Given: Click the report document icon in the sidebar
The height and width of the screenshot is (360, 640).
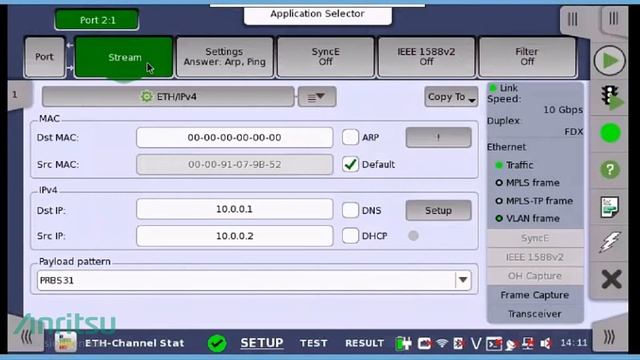Looking at the screenshot, I should pos(610,207).
